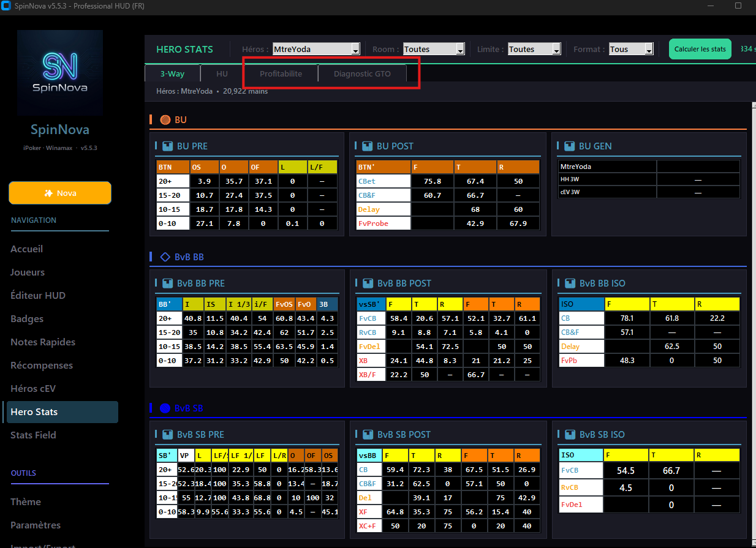
Task: Click the BvB SB ISO panel icon
Action: point(569,435)
